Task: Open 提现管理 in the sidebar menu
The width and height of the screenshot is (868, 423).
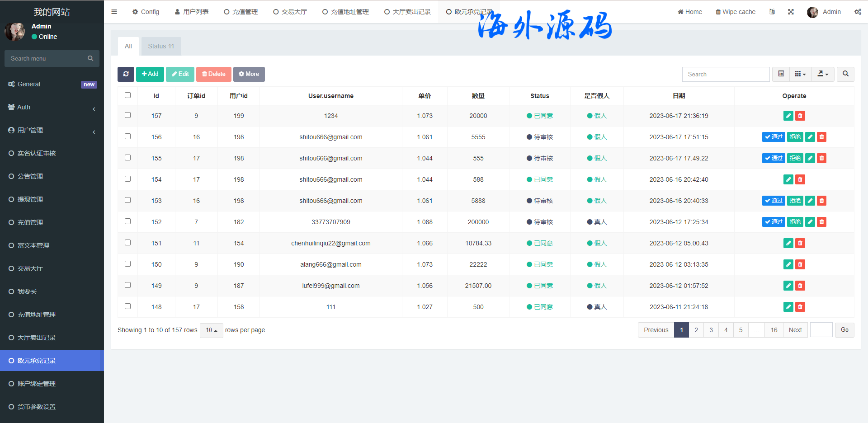Action: coord(30,199)
